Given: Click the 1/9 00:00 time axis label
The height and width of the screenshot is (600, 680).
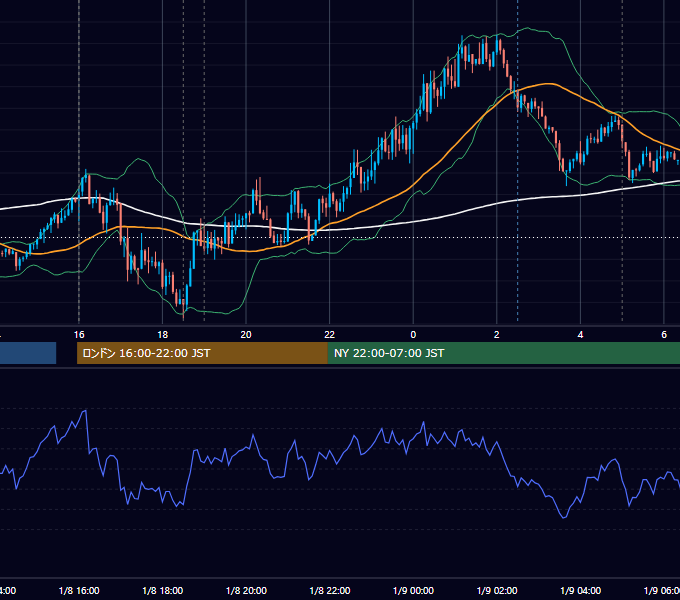Looking at the screenshot, I should 413,590.
